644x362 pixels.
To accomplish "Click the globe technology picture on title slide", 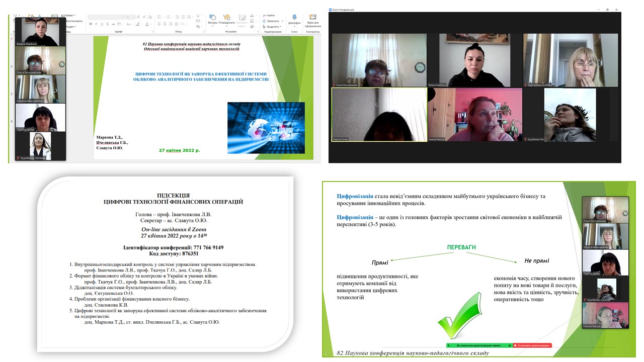I will 266,127.
